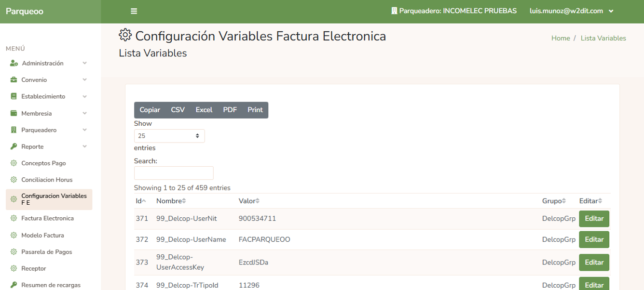Click the hamburger menu toggle icon

coord(134,11)
